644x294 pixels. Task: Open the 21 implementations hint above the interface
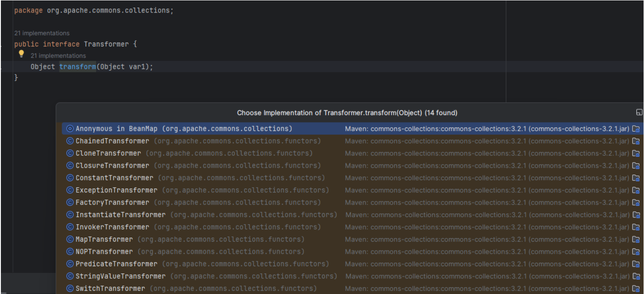pos(42,33)
